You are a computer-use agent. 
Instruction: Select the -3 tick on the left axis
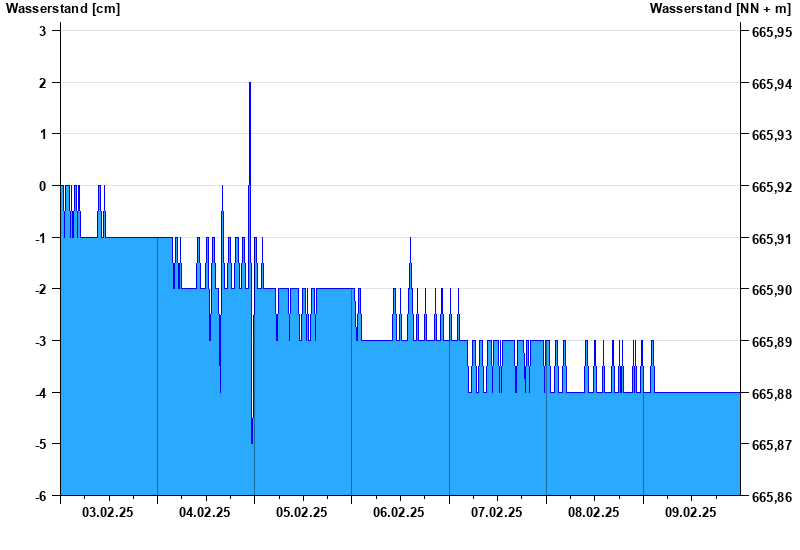(x=41, y=341)
